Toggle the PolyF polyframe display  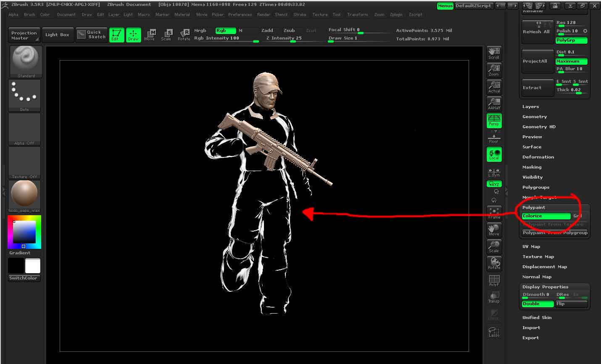click(x=494, y=280)
